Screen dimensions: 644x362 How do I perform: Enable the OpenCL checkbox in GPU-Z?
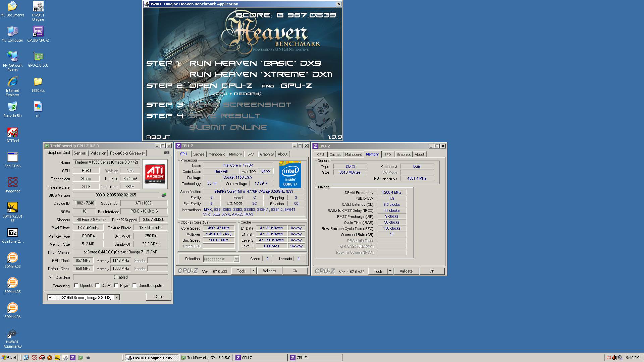76,286
